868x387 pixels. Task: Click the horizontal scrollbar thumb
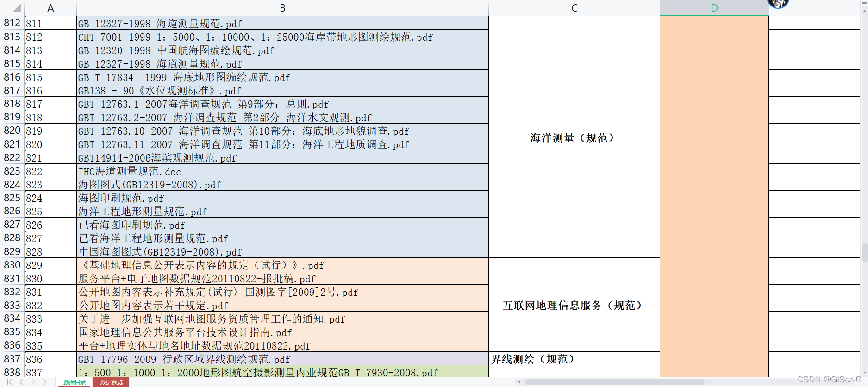pos(614,382)
